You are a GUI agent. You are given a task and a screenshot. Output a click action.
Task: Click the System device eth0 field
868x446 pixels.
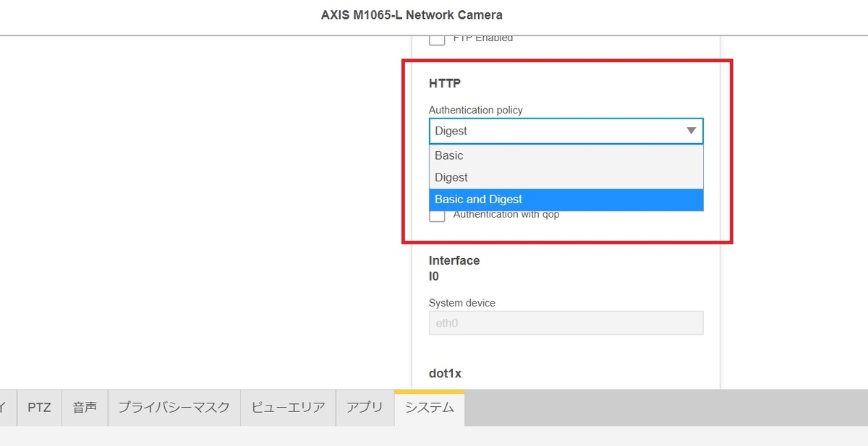tap(566, 323)
